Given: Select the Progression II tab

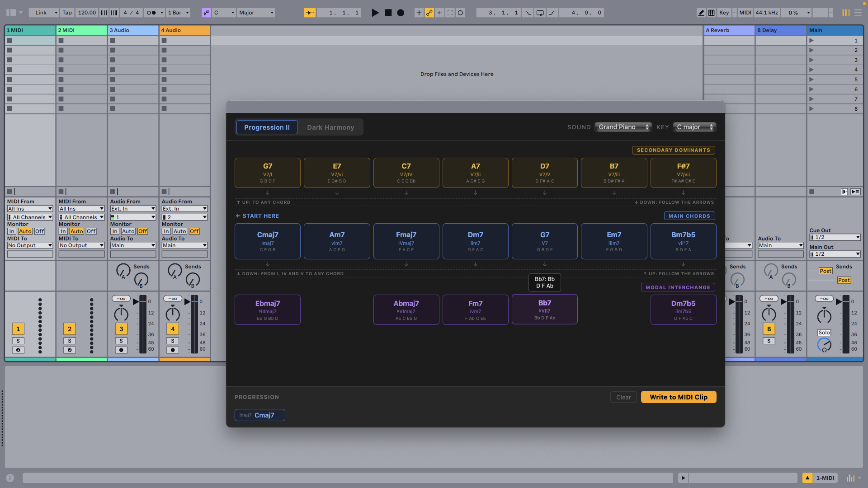Looking at the screenshot, I should point(267,127).
